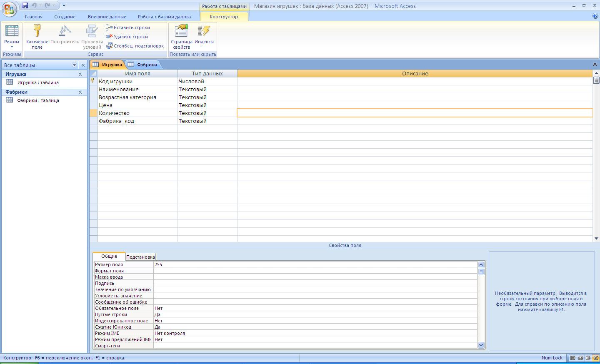
Task: Undo using quick access toolbar arrow
Action: tap(34, 5)
